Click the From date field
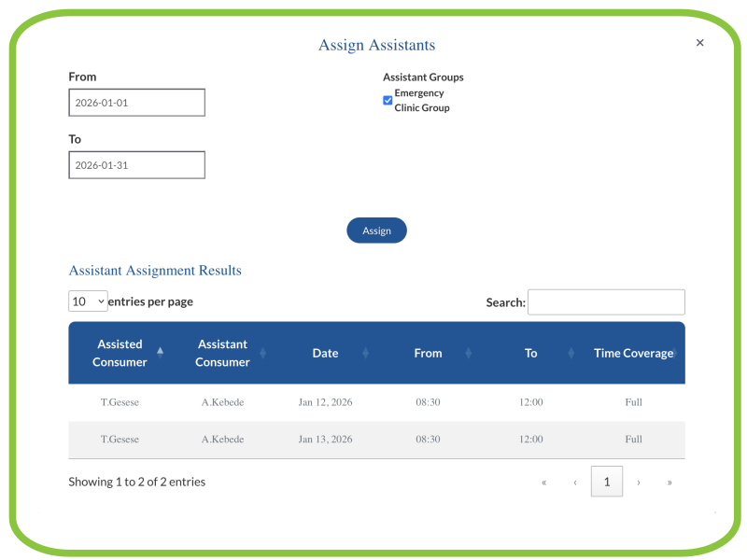 136,102
